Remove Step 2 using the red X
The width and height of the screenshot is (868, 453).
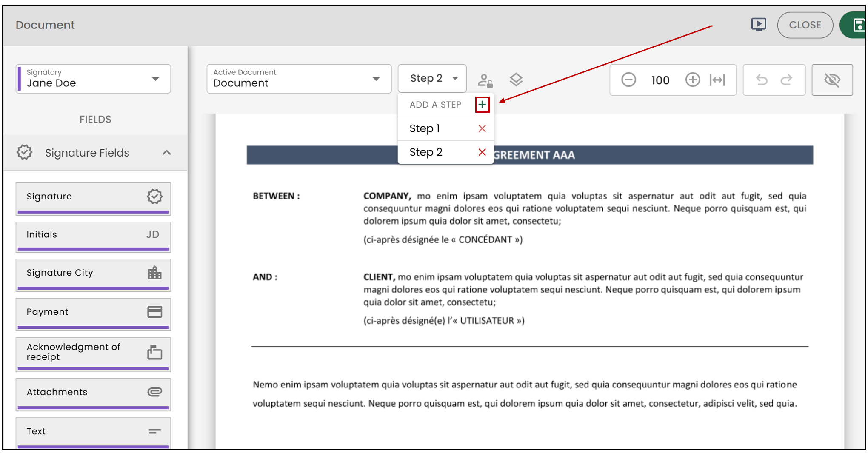[x=482, y=152]
